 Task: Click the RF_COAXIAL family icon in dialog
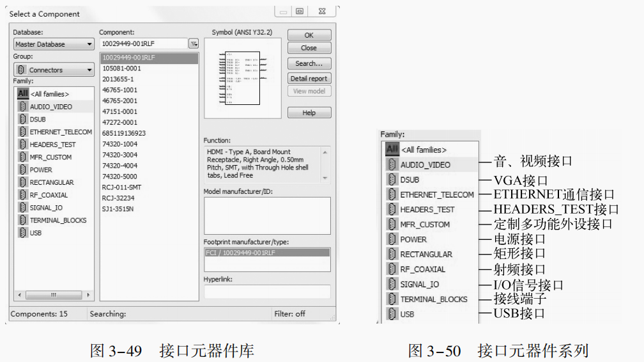click(22, 195)
